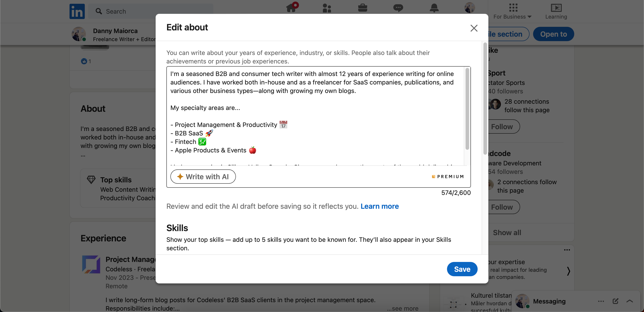Open the My Network icon
The width and height of the screenshot is (644, 312).
pos(327,8)
